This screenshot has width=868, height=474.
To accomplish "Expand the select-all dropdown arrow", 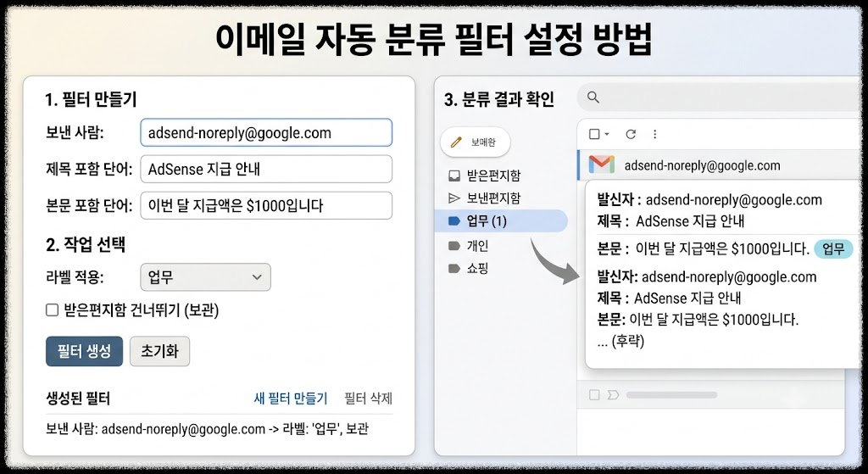I will [607, 135].
